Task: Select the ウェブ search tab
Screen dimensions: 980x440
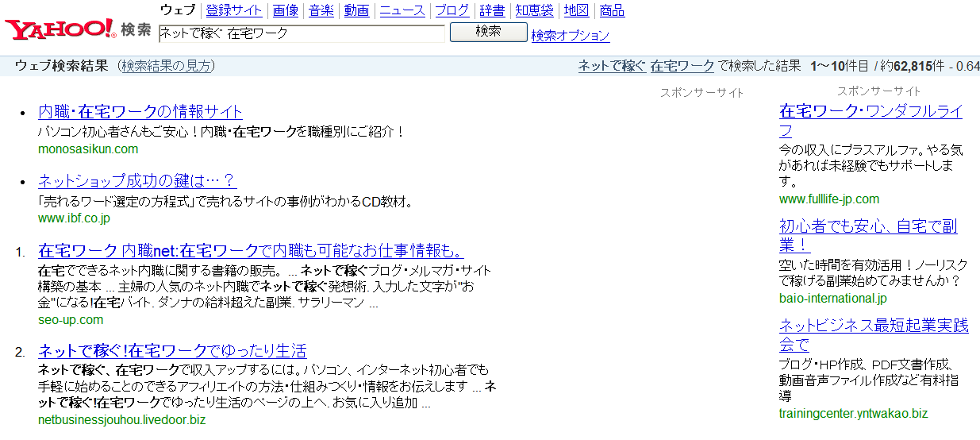Action: pos(178,10)
